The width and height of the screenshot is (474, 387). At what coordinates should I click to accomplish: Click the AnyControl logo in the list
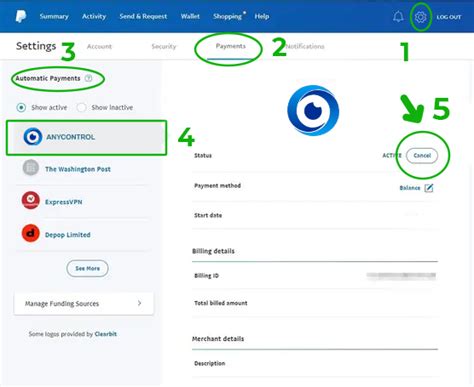point(33,137)
